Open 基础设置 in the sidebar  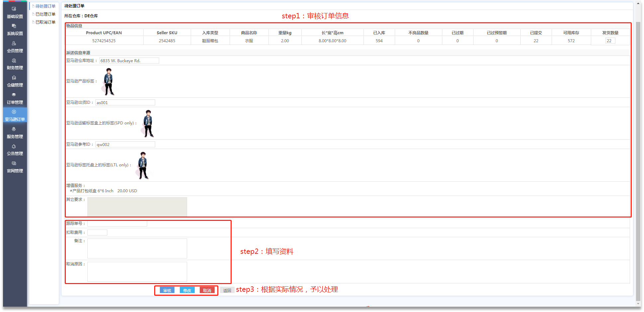[15, 13]
